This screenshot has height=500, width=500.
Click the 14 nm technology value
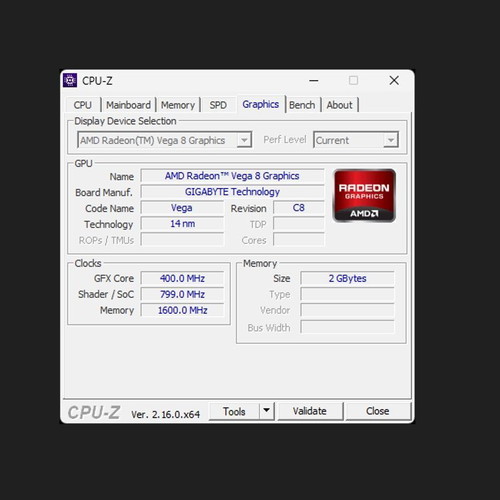tap(182, 224)
